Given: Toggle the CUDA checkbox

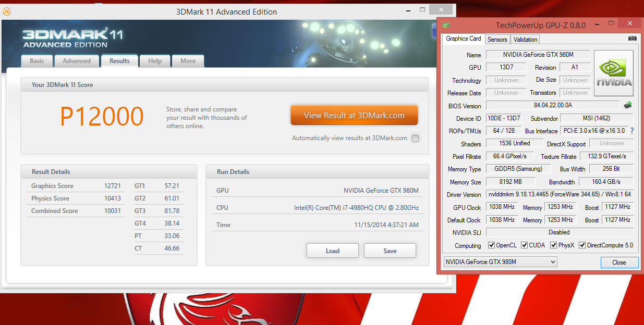Looking at the screenshot, I should pyautogui.click(x=524, y=245).
